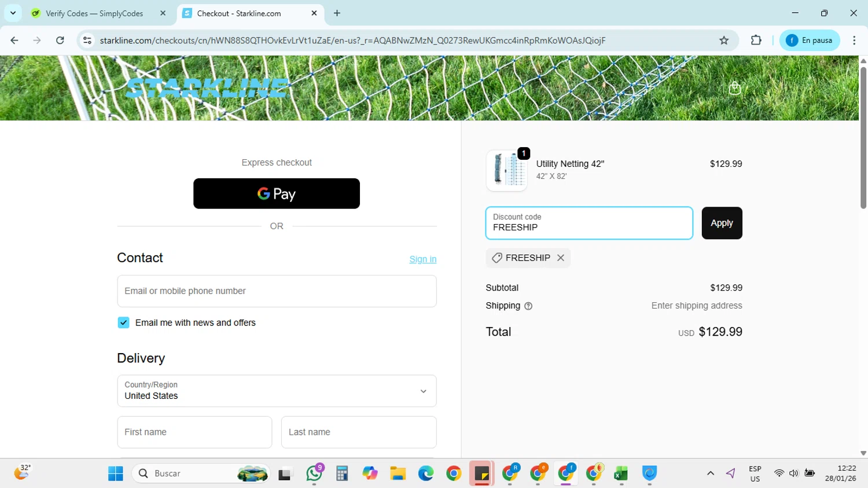Screen dimensions: 868x488
Task: Focus the First name field
Action: (x=194, y=432)
